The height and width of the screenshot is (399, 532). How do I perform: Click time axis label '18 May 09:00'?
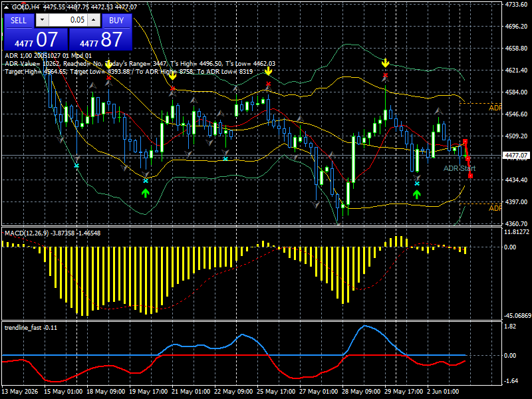[x=106, y=391]
